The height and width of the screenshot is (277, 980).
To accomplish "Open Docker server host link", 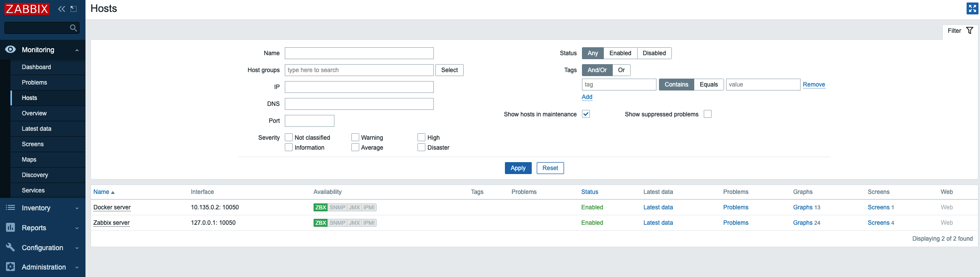I will (x=112, y=207).
